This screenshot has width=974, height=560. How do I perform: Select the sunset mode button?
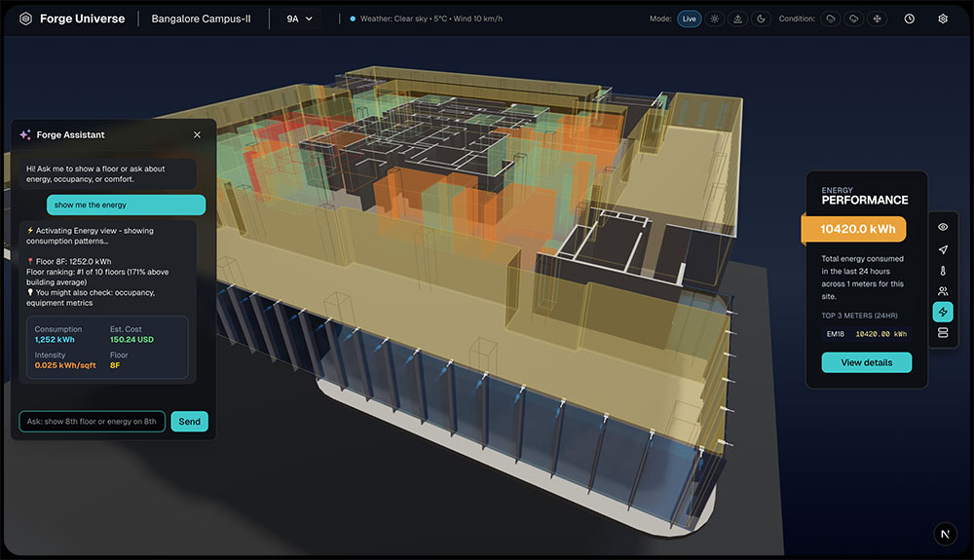[737, 19]
